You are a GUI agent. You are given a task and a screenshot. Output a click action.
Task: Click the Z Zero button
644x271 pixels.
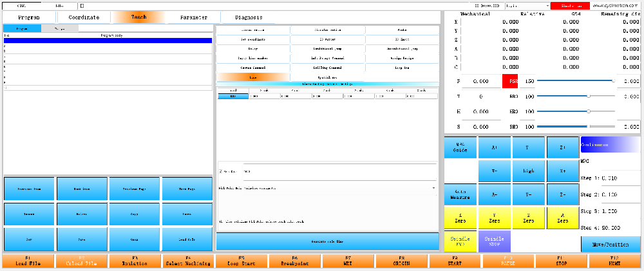(529, 218)
